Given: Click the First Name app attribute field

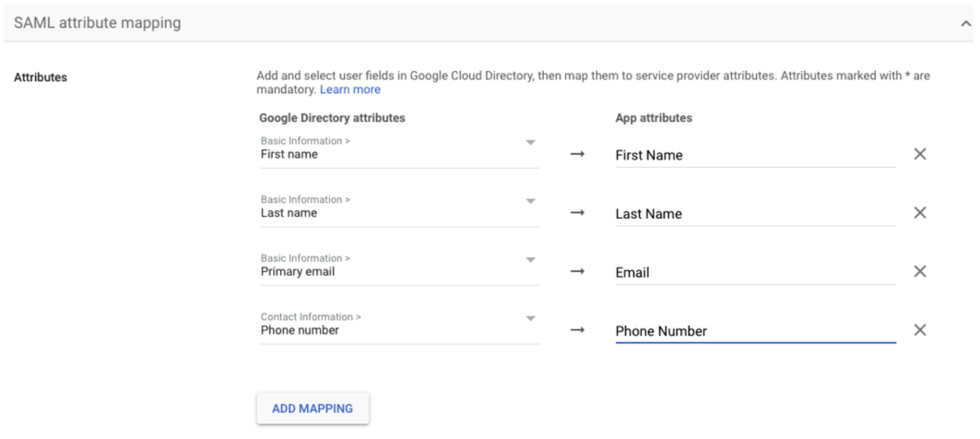Looking at the screenshot, I should [754, 155].
